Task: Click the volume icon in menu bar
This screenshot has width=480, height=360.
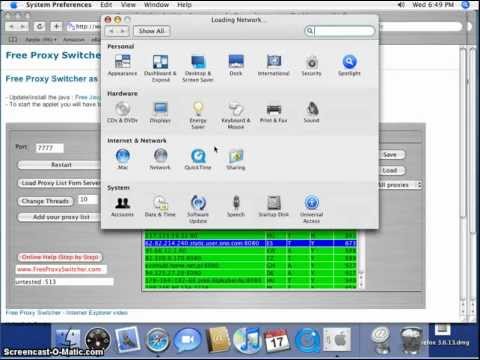Action: pos(401,5)
